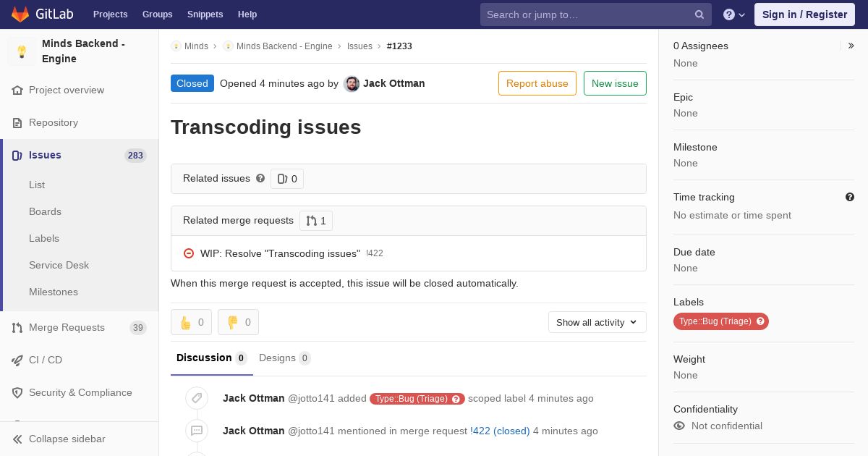Viewport: 868px width, 456px height.
Task: Click the Merge Requests sidebar icon
Action: (17, 328)
